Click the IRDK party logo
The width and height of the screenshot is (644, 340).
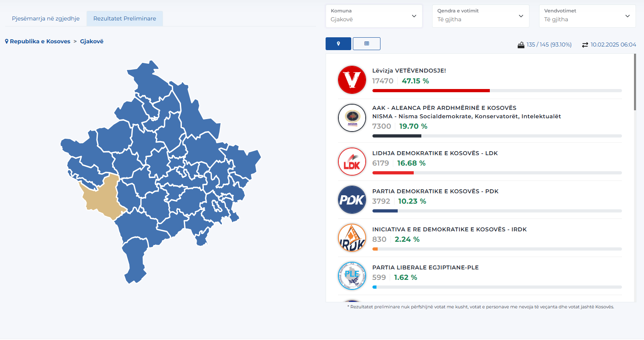coord(352,238)
